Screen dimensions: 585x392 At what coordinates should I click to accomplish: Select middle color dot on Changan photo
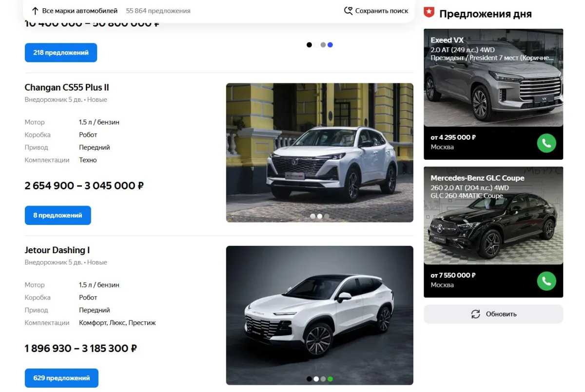319,216
